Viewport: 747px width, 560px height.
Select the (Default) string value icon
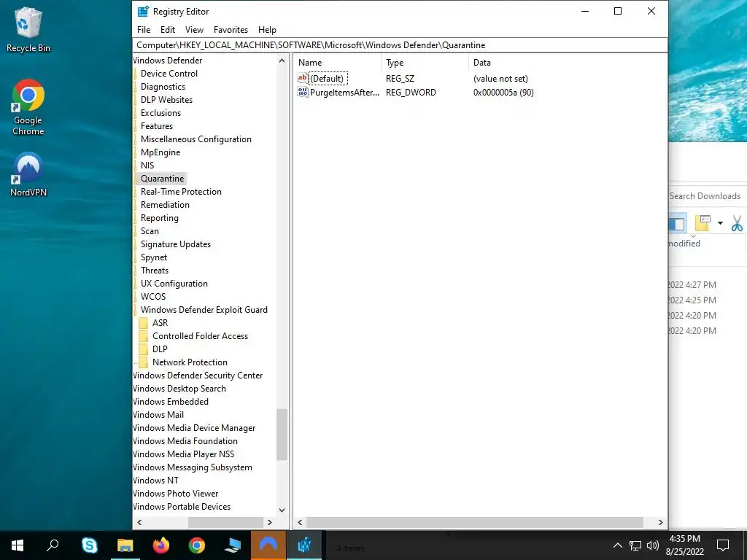coord(303,78)
